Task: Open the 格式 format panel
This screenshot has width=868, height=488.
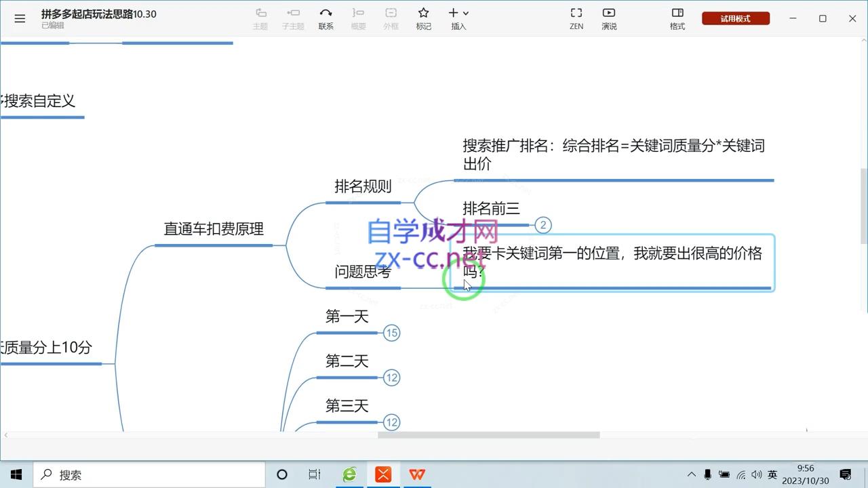Action: [x=677, y=18]
